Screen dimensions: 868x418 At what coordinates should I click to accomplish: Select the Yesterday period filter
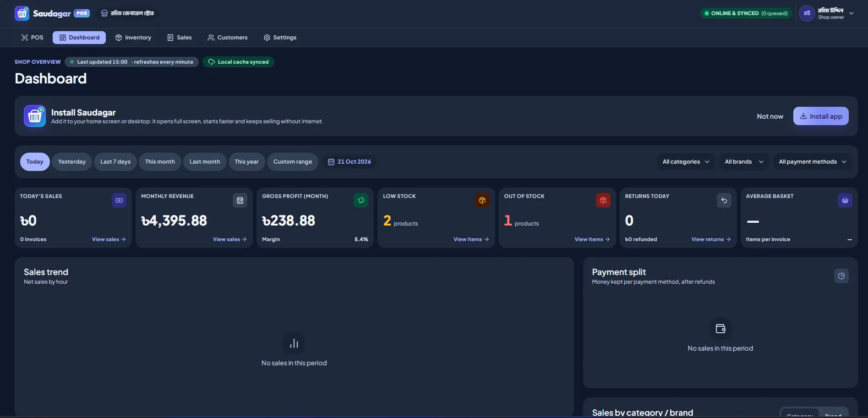coord(72,162)
